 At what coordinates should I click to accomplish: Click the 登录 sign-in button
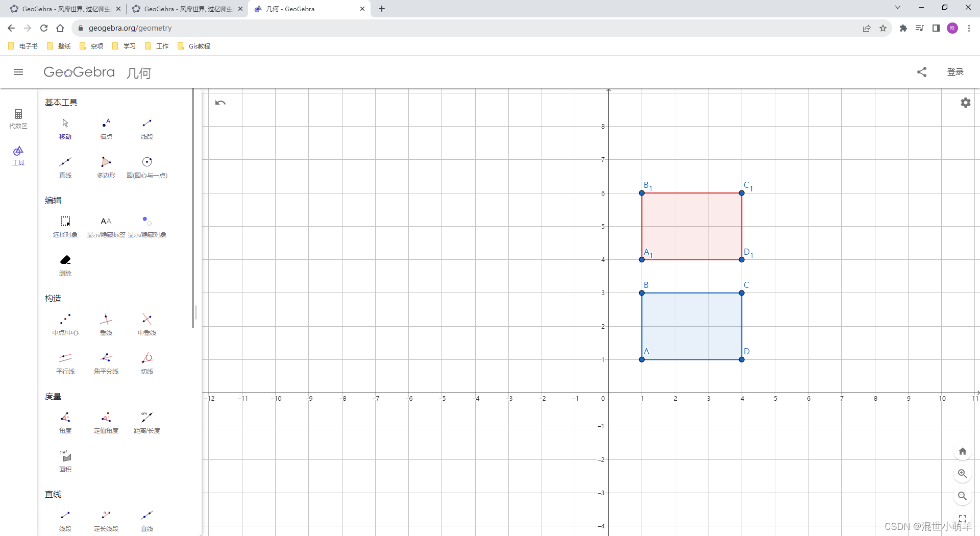955,72
